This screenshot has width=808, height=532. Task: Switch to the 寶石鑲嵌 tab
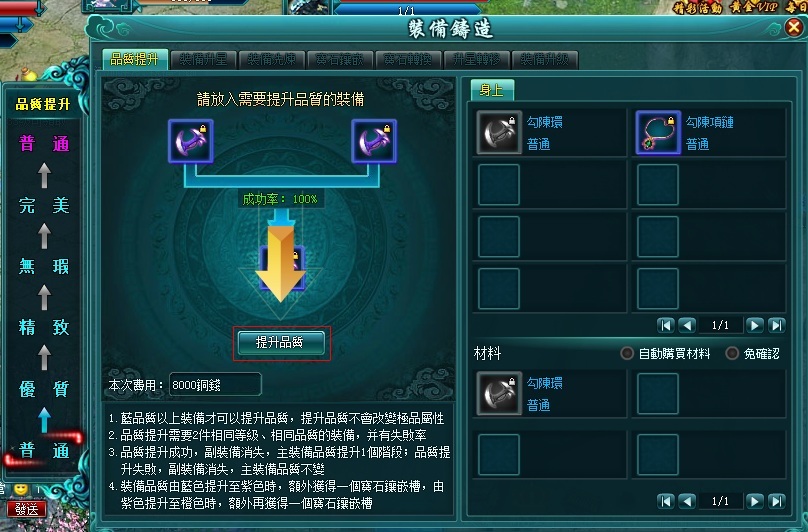tap(340, 59)
